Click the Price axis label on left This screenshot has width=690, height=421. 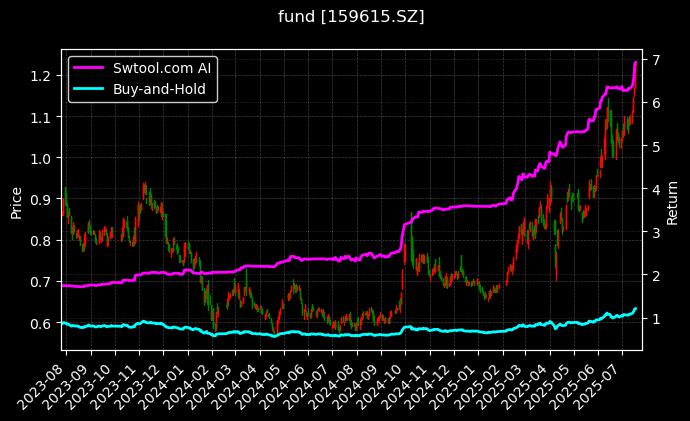pos(16,201)
